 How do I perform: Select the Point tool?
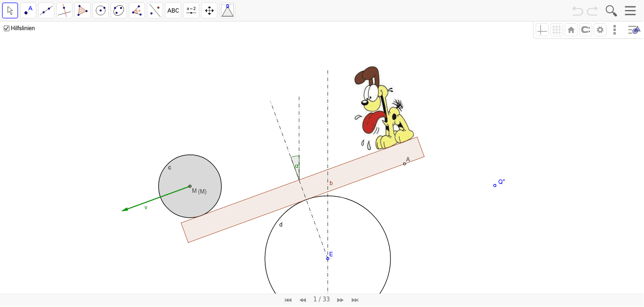tap(28, 10)
